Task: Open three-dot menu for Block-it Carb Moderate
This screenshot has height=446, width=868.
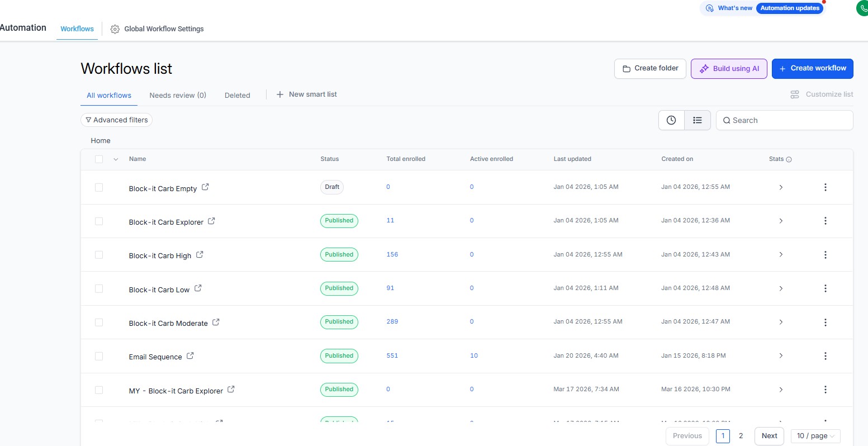Action: 826,322
